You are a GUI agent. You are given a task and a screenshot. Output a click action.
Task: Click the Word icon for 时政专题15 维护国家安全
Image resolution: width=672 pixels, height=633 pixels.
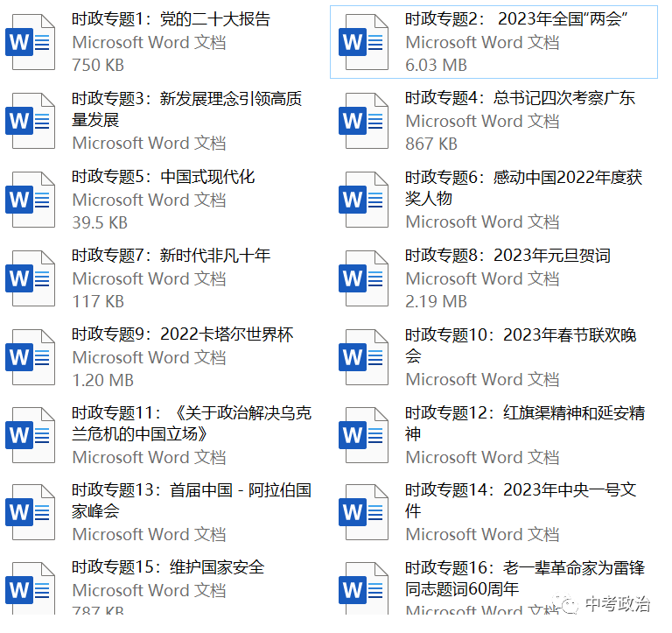coord(30,588)
